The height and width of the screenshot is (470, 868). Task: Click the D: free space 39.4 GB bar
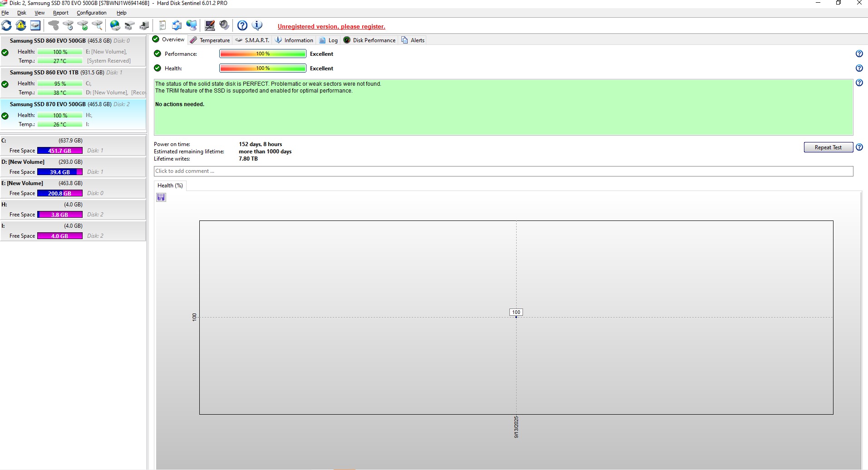60,172
